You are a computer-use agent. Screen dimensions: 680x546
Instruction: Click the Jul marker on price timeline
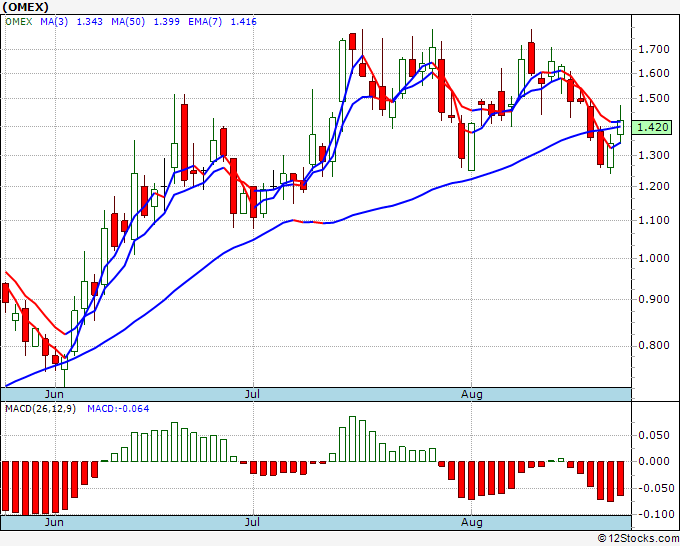click(x=252, y=394)
